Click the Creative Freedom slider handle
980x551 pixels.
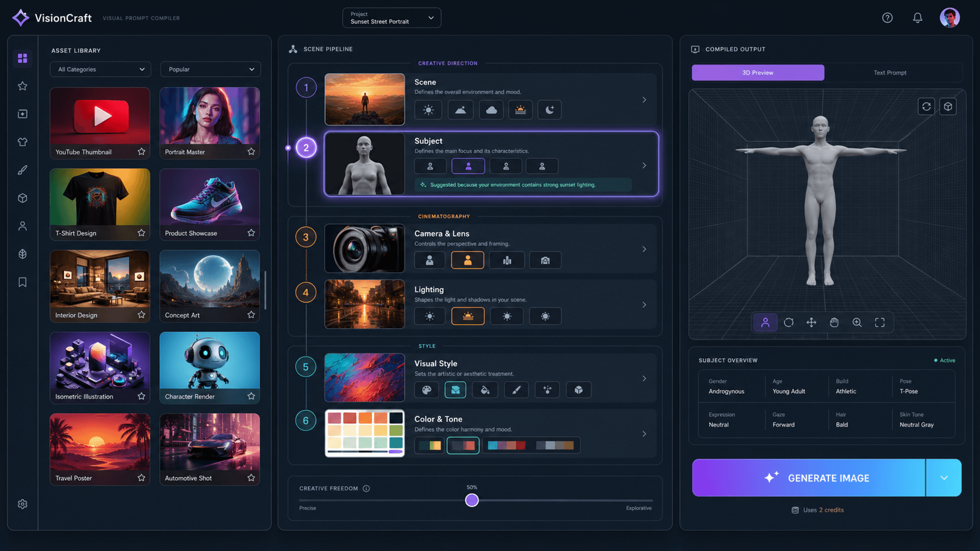click(472, 500)
